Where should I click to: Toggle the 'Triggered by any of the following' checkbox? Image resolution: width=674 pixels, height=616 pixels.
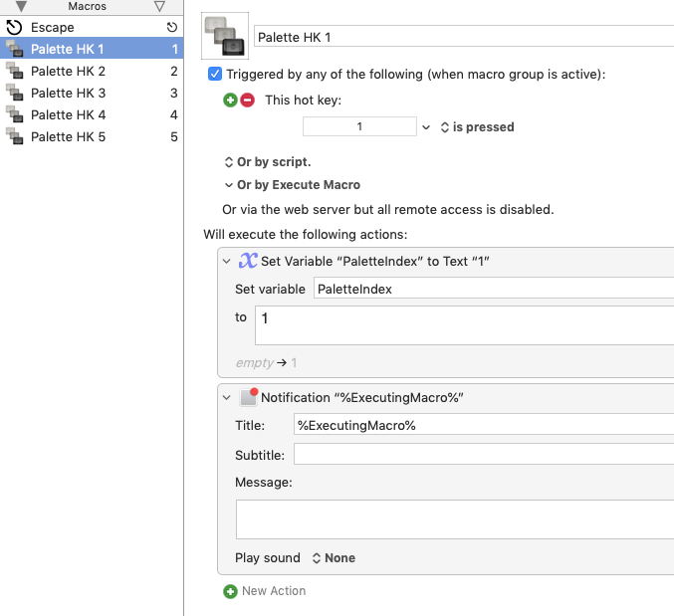point(215,74)
